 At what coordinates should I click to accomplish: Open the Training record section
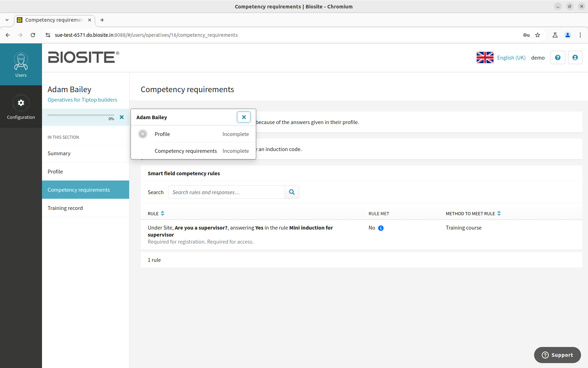(65, 208)
